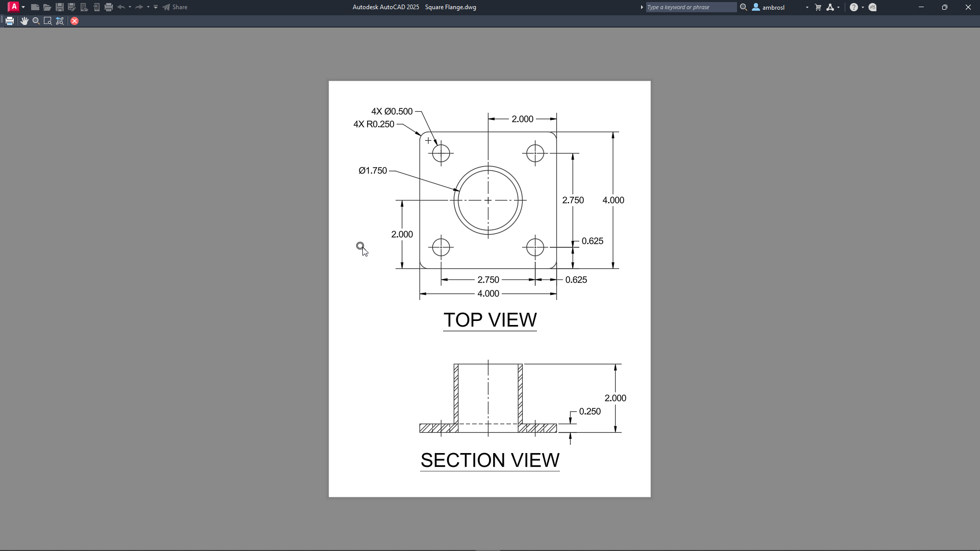Click the Plot printer icon in the title bar

[109, 7]
